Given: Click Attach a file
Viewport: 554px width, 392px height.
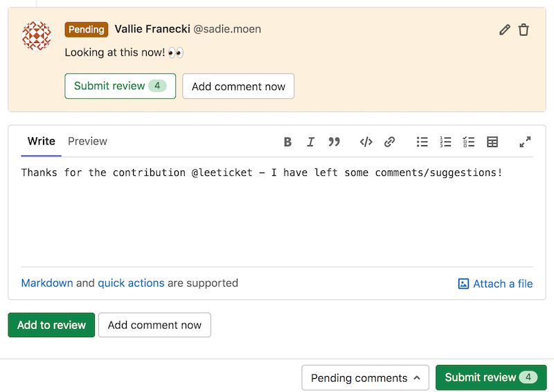Looking at the screenshot, I should [495, 284].
